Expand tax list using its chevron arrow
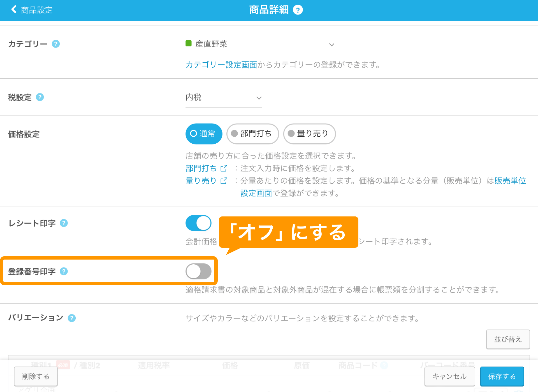This screenshot has height=392, width=538. click(259, 98)
